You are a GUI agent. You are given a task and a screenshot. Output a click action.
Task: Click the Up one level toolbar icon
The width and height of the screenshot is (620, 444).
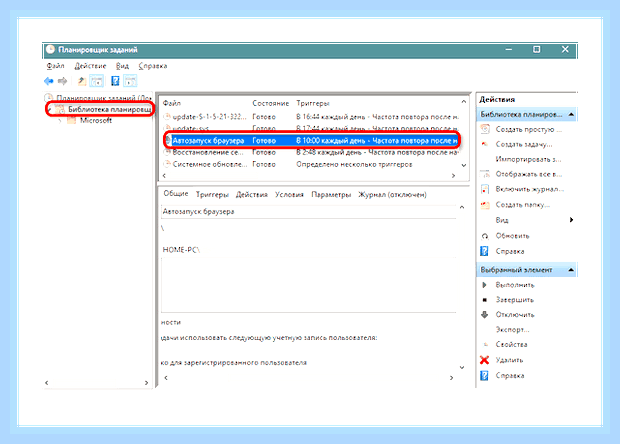pyautogui.click(x=82, y=81)
